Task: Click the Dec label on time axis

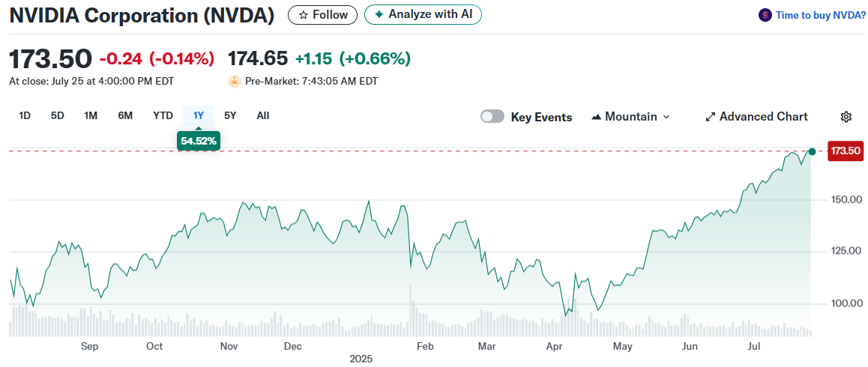Action: coord(293,347)
